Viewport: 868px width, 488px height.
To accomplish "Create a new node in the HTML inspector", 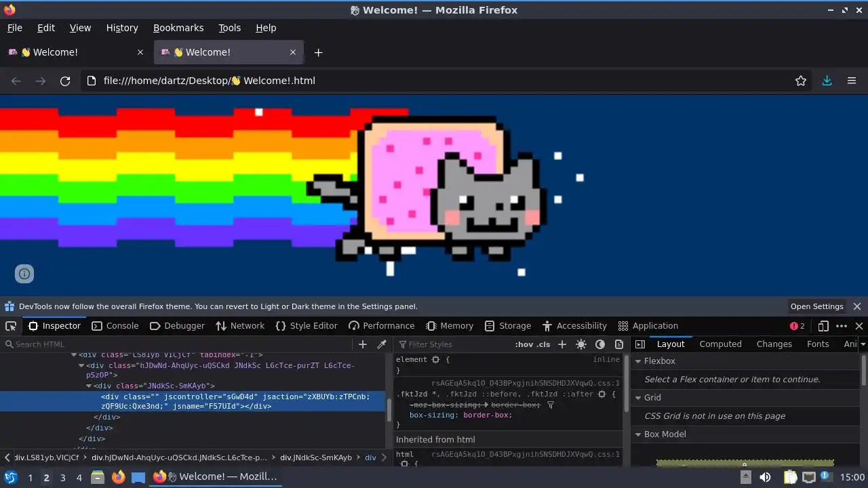I will pos(363,344).
